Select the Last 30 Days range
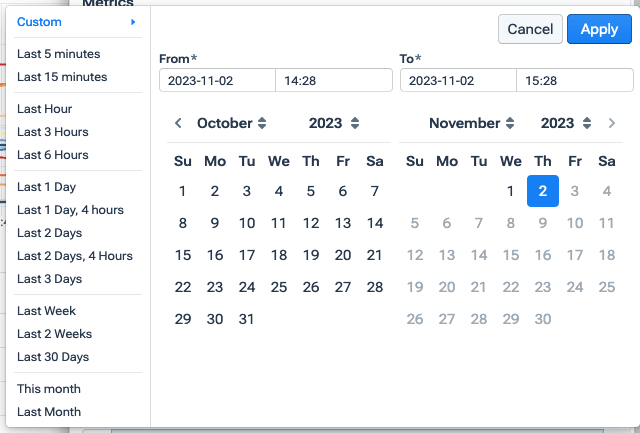This screenshot has height=433, width=640. 53,357
